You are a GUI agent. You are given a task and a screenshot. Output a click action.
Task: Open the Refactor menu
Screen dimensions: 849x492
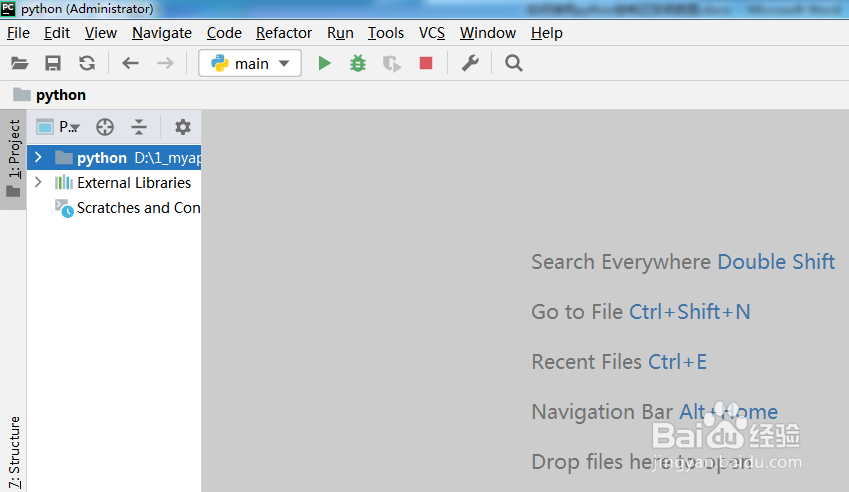click(284, 33)
